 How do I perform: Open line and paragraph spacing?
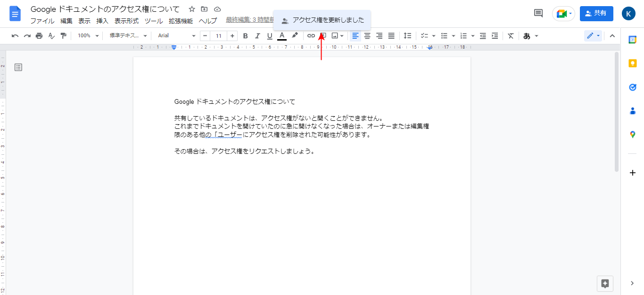coord(408,35)
